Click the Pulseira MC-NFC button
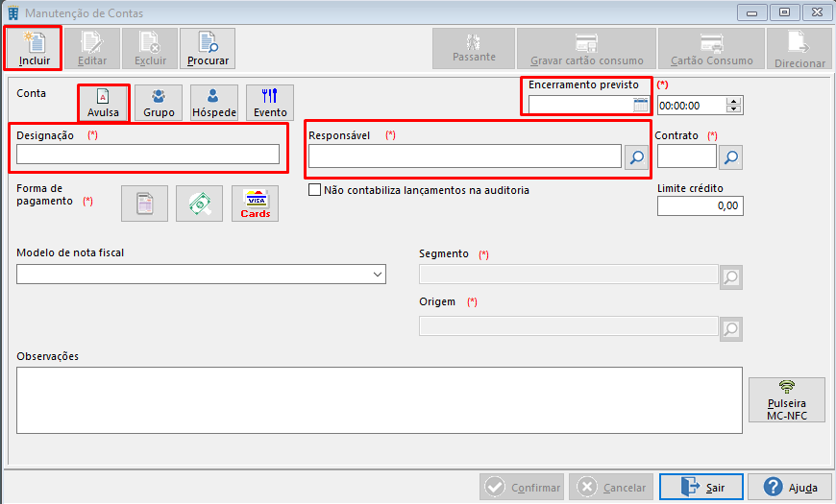Viewport: 836px width, 504px height. point(787,399)
